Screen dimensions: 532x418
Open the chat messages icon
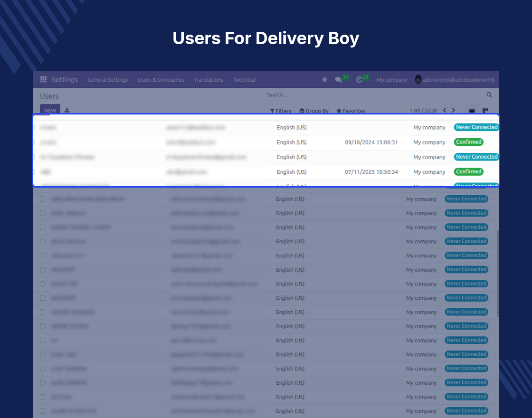338,80
